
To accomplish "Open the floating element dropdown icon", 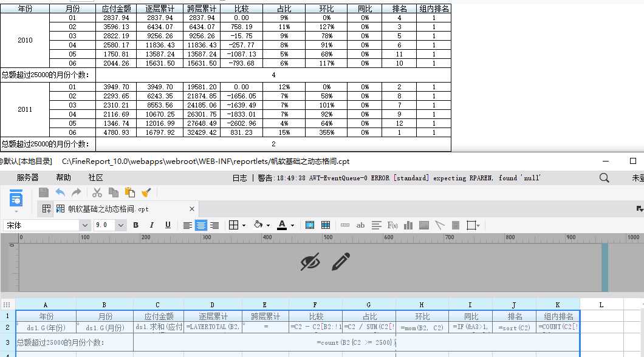I will pos(473,225).
